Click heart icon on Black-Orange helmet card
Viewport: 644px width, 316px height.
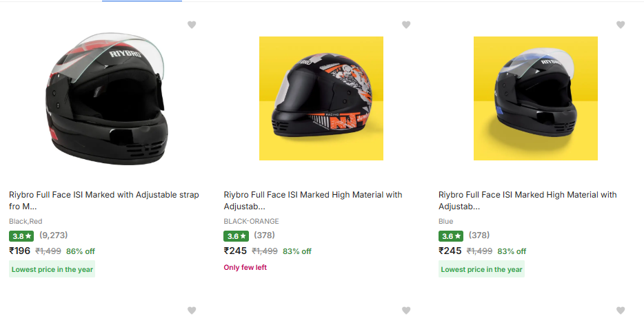(406, 25)
